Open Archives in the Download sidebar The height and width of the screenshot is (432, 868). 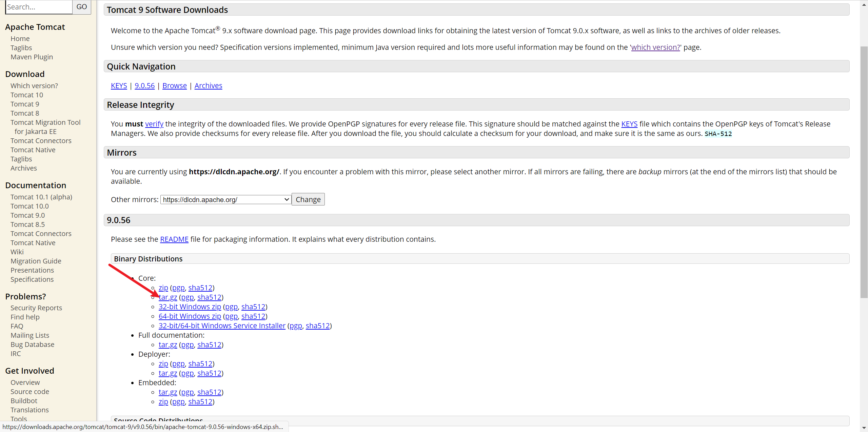[x=24, y=168]
